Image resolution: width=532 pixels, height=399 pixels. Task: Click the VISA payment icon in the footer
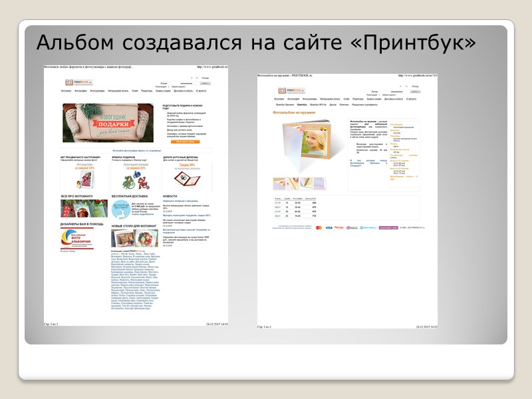329,227
